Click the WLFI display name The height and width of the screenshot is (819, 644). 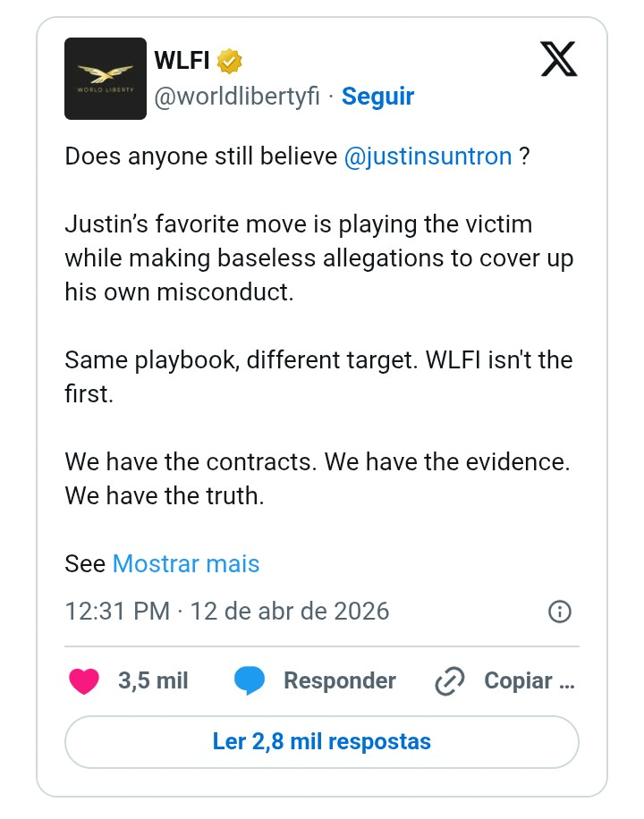tap(182, 60)
